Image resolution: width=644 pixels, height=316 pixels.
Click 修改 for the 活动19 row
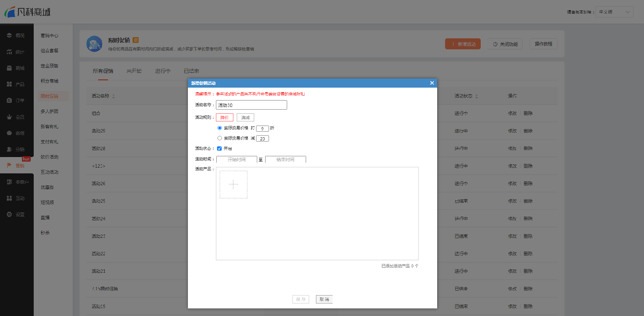(x=512, y=306)
